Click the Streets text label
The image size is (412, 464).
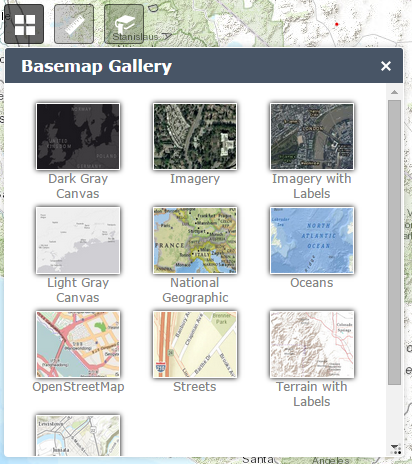pos(195,387)
